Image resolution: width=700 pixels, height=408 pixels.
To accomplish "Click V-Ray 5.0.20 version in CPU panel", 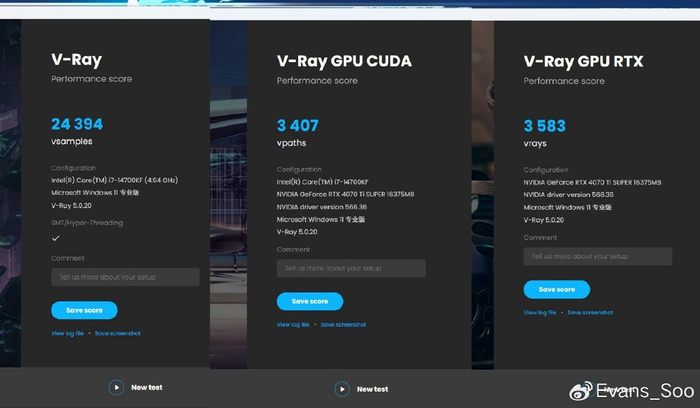I will pos(71,206).
